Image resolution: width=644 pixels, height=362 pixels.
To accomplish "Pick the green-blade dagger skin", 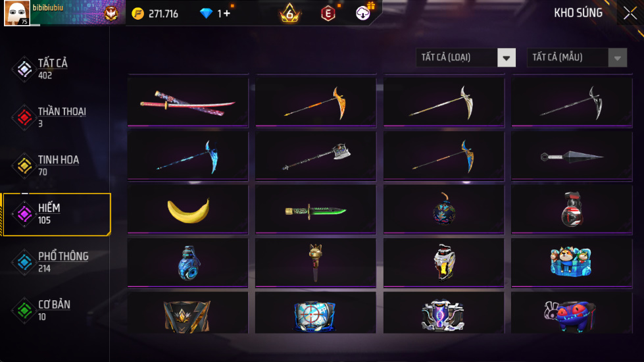I will [316, 209].
